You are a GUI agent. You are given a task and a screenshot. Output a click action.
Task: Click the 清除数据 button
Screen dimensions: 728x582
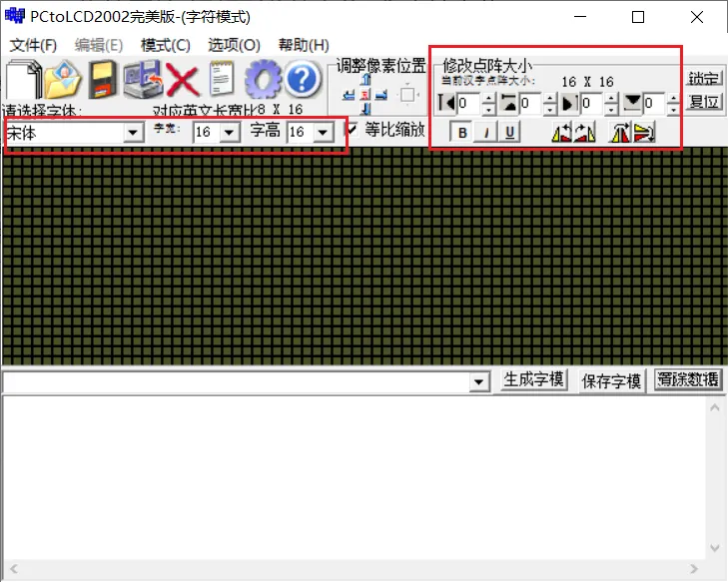pos(688,380)
